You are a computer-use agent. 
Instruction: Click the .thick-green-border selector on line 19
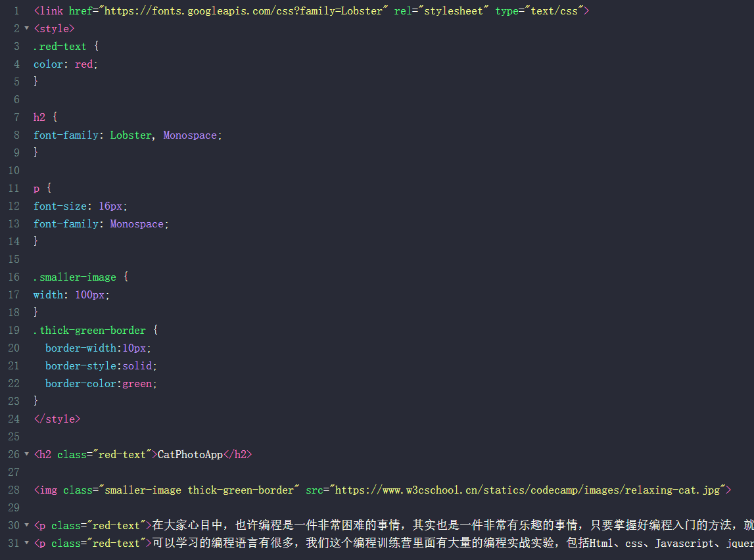pos(89,330)
